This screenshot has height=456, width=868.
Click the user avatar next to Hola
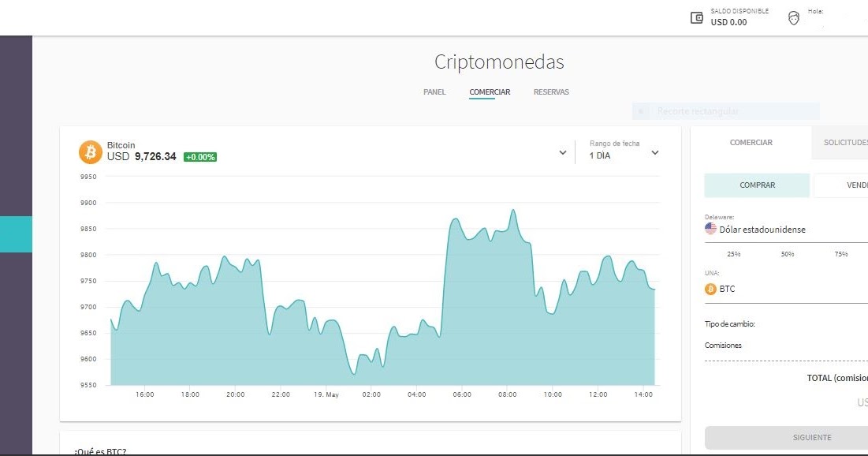pos(792,17)
